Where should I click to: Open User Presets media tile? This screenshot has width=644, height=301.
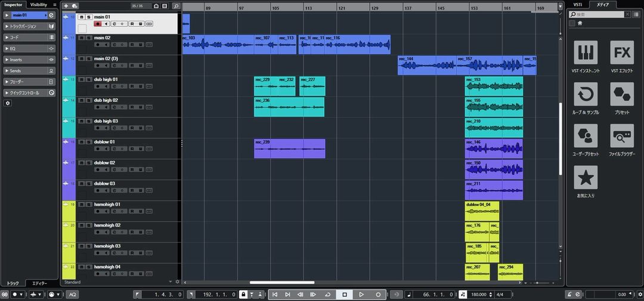586,135
